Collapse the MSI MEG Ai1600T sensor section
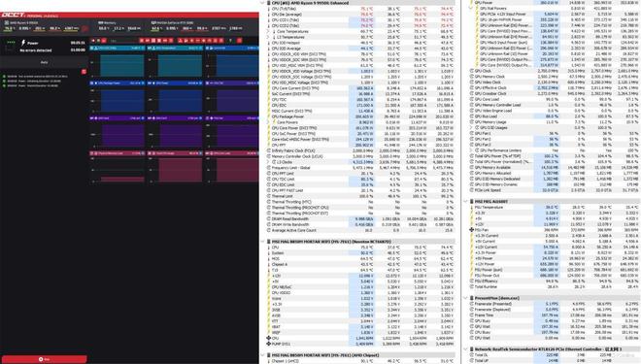The width and height of the screenshot is (641, 364). (465, 201)
